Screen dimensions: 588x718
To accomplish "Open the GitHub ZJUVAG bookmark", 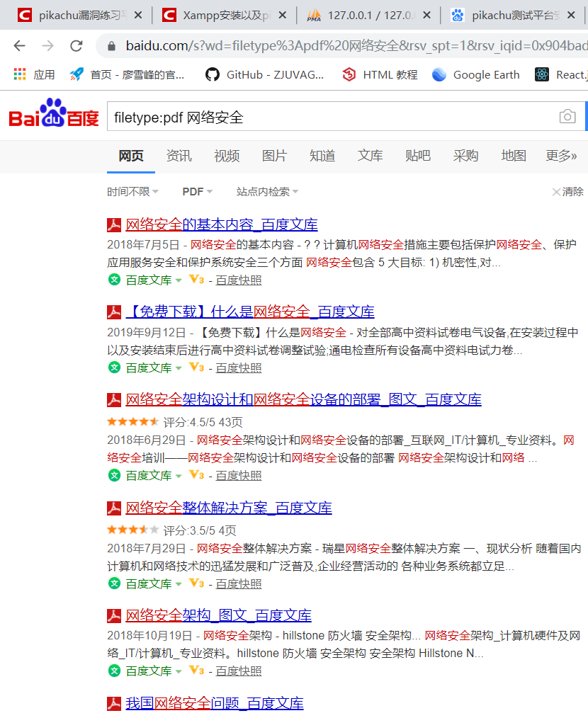I will (264, 74).
